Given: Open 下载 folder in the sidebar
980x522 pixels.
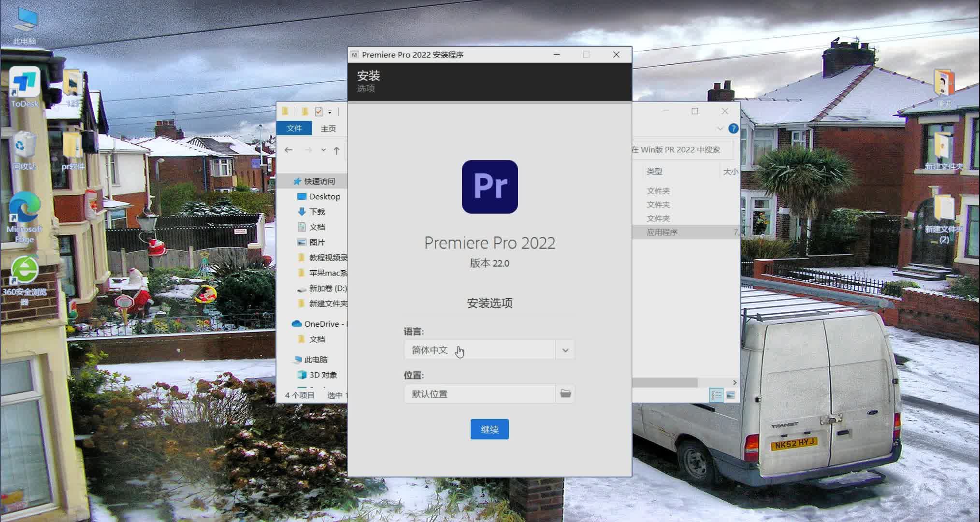Looking at the screenshot, I should [311, 212].
